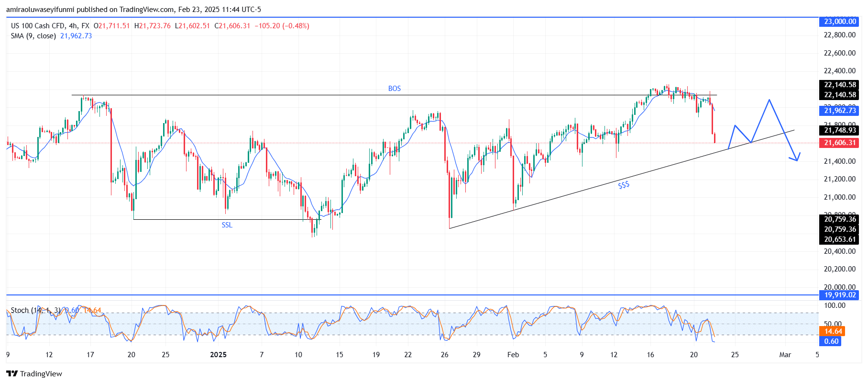Click the 100.00 stochastic scale label

tap(835, 305)
